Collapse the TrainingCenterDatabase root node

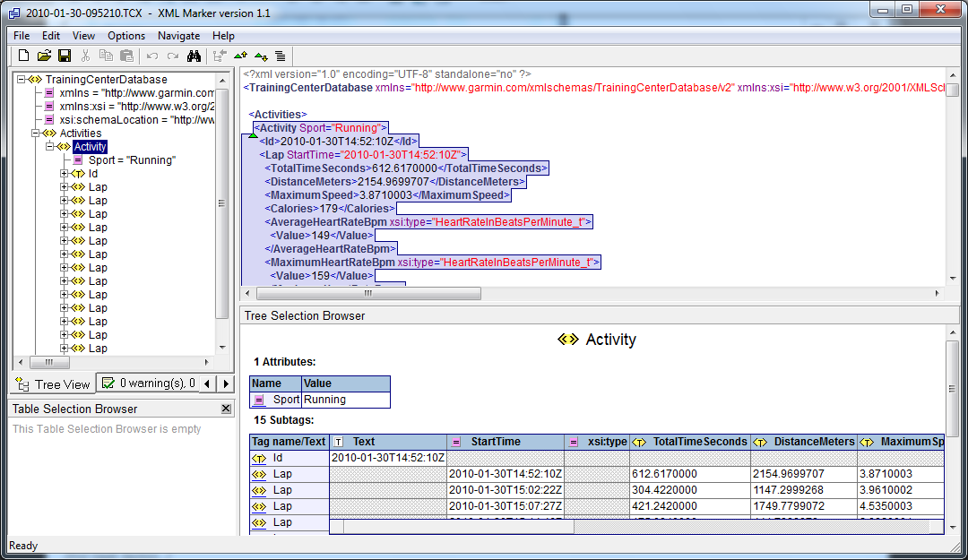click(x=21, y=79)
